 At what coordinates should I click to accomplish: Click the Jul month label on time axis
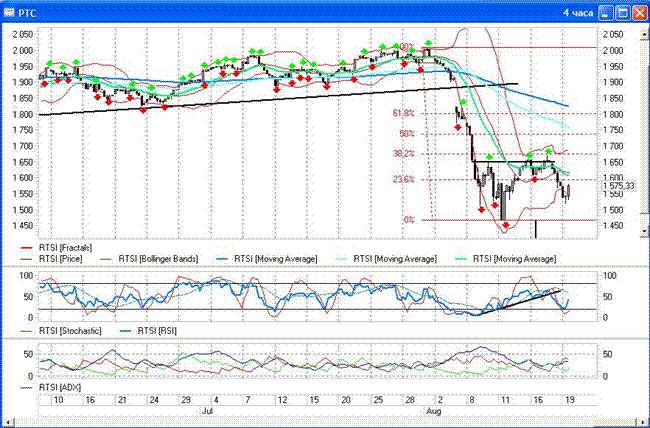pyautogui.click(x=207, y=411)
